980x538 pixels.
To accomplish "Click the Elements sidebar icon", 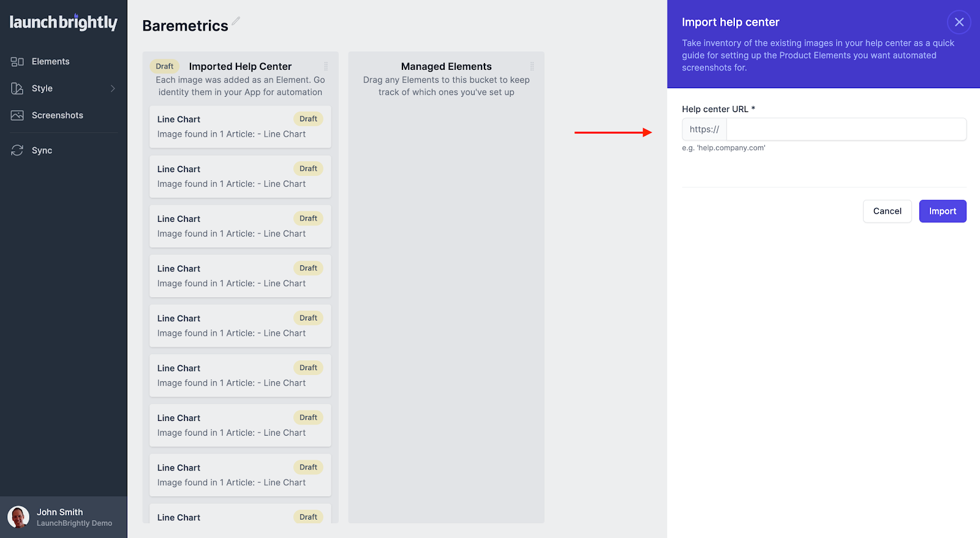I will (17, 62).
